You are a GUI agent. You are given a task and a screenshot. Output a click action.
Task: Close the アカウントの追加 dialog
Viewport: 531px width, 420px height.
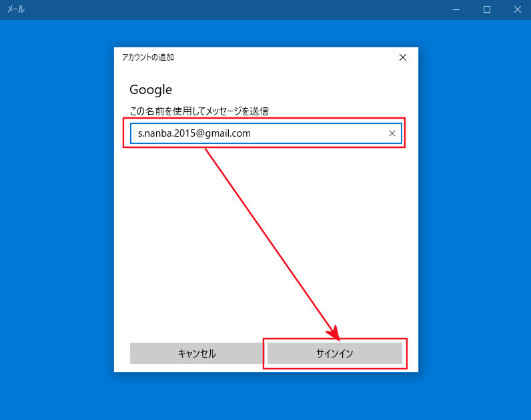click(x=403, y=57)
